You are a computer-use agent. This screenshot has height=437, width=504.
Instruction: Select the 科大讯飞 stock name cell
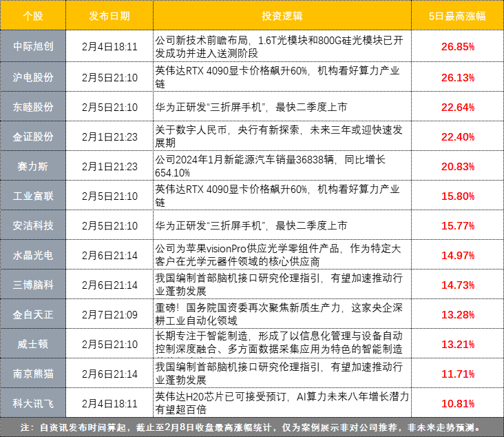33,403
